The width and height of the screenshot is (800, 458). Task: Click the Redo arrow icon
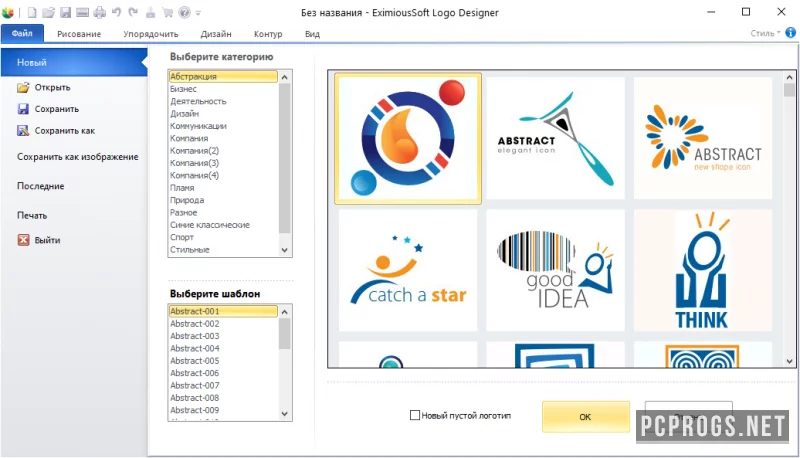pyautogui.click(x=133, y=12)
